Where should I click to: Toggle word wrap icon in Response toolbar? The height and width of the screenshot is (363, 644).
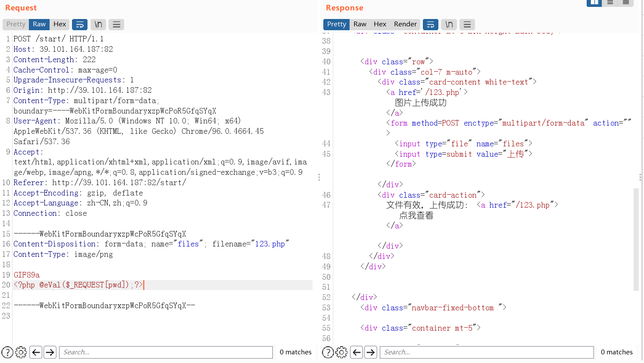[431, 25]
